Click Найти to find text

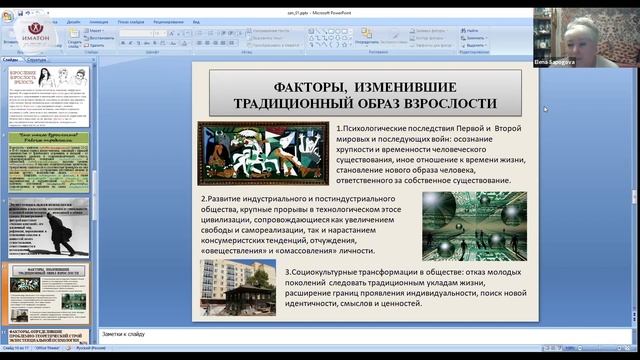pos(470,31)
